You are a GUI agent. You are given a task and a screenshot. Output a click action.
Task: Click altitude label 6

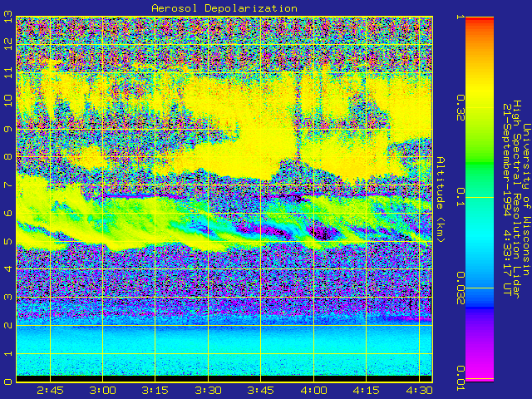8,213
